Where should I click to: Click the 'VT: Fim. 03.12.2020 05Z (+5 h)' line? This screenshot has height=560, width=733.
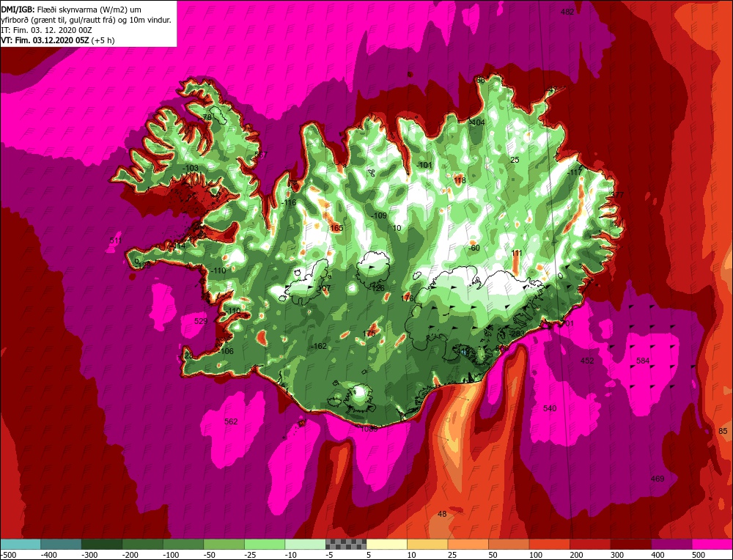(57, 40)
